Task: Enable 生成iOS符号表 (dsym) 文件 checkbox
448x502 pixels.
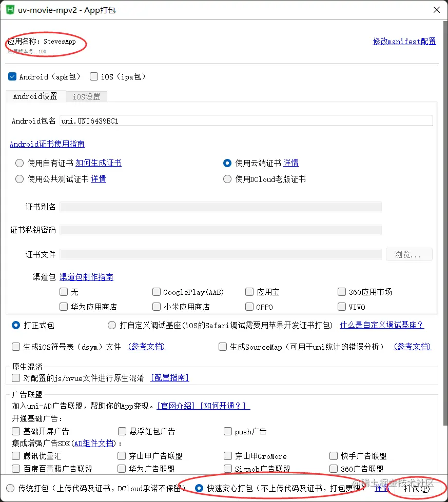Action: (x=16, y=347)
